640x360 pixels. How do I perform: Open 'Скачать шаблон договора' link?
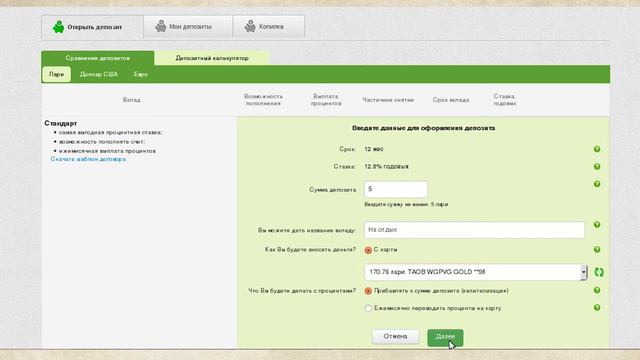(88, 159)
